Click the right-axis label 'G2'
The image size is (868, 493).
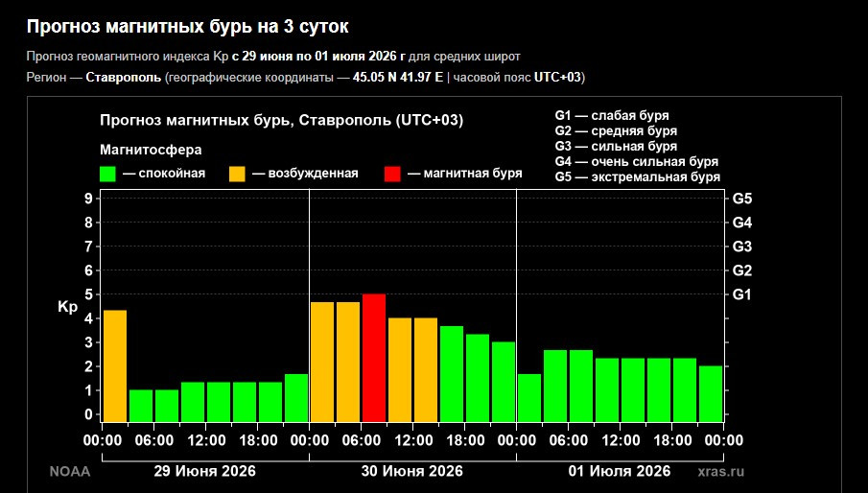742,270
